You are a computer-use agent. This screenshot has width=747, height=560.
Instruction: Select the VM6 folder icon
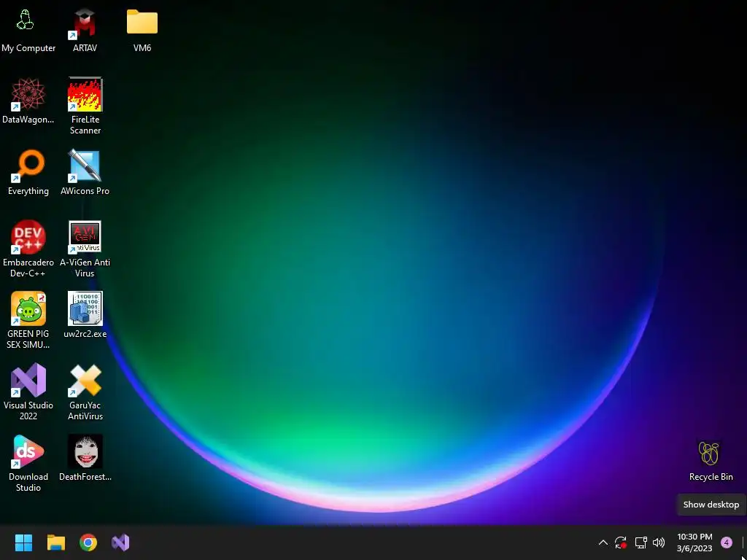point(142,21)
